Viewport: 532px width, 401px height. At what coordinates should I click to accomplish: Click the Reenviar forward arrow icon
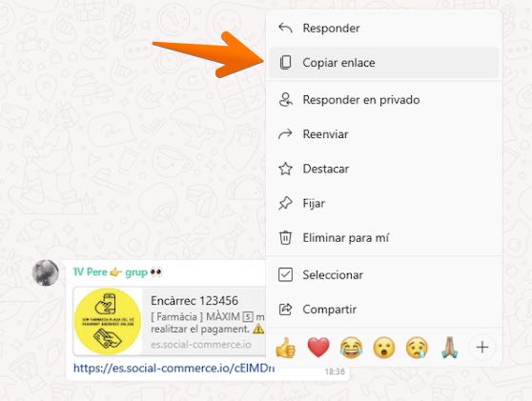tap(285, 134)
